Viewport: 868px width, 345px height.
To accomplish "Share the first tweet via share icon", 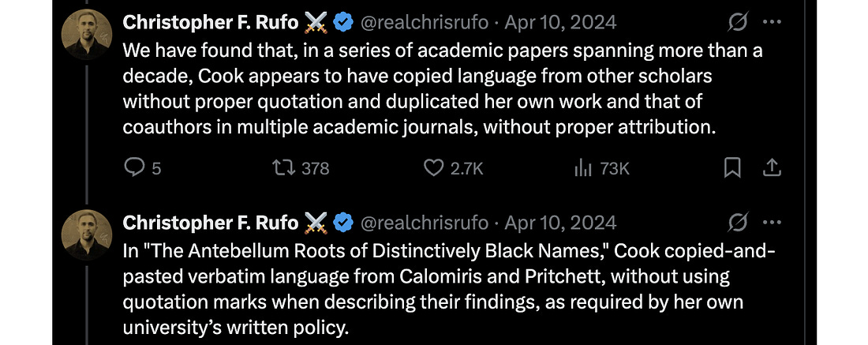I will click(772, 167).
